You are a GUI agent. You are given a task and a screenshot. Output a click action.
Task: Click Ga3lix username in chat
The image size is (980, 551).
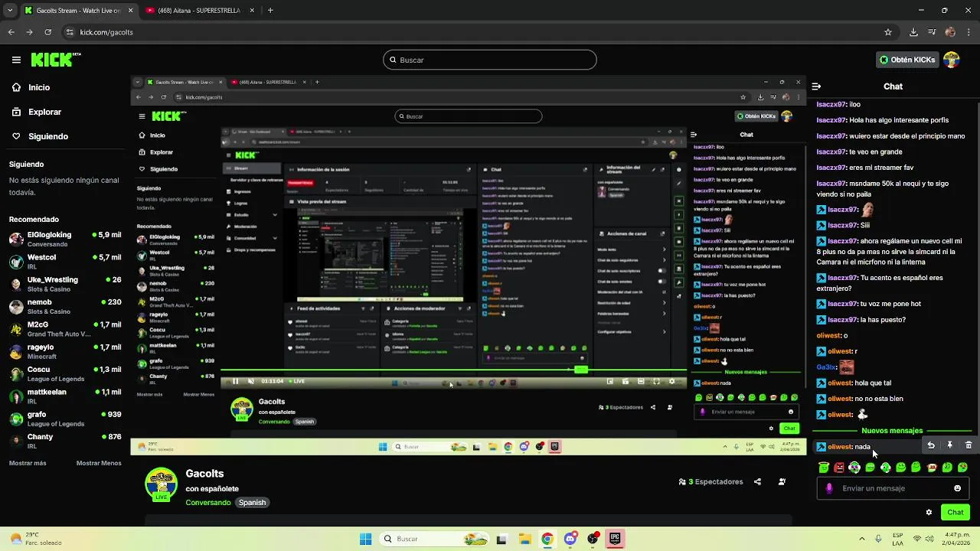(x=827, y=367)
